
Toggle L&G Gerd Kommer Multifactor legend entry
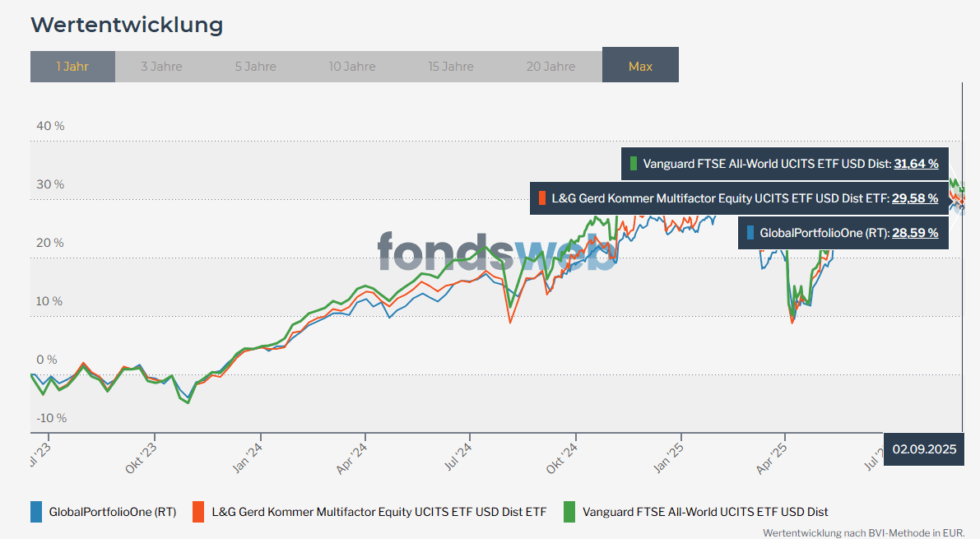(379, 512)
